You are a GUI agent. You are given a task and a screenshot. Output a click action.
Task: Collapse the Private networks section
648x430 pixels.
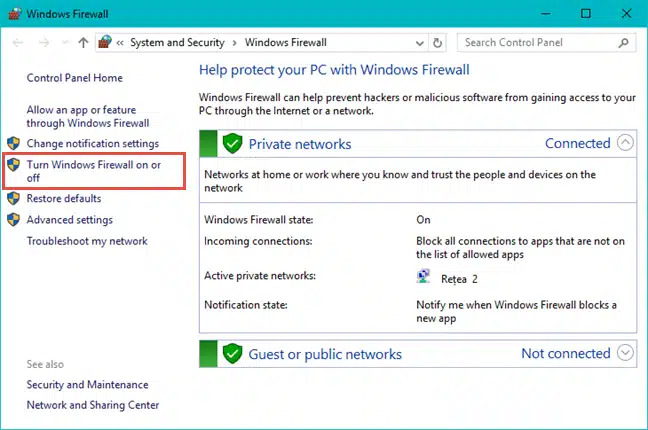point(626,143)
